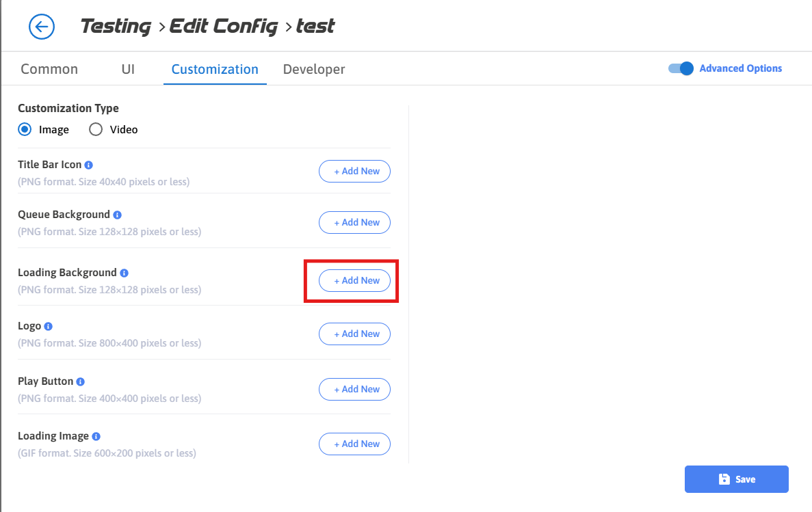Click info icon next to Logo
Screen dimensions: 812x512
tap(49, 327)
